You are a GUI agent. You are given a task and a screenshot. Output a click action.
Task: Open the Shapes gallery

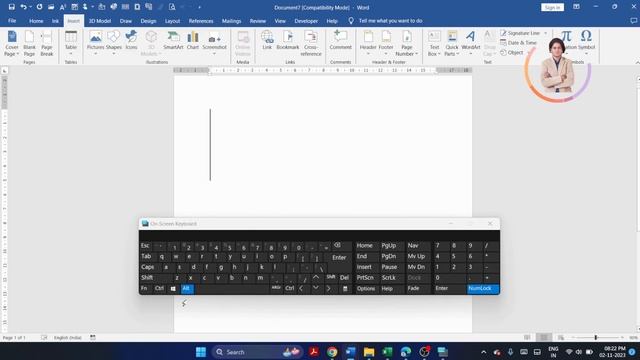tap(113, 42)
